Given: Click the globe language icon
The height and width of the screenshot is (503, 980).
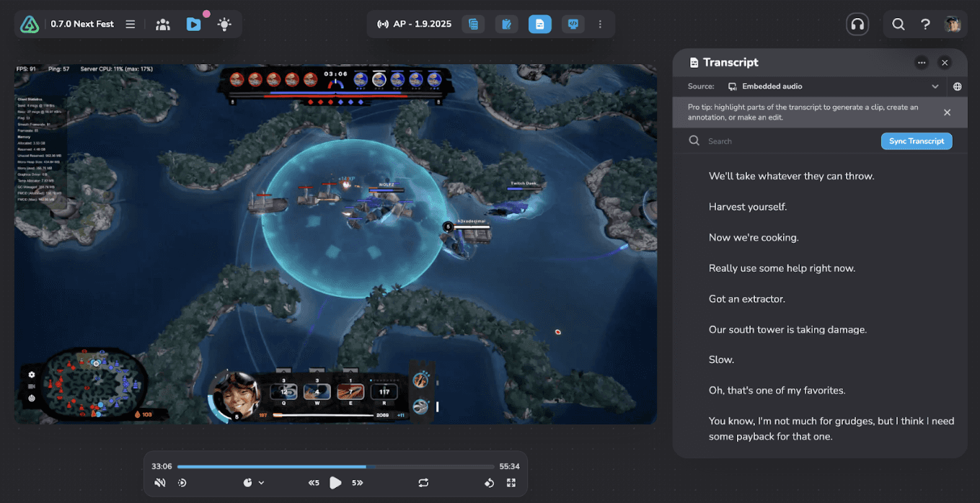Looking at the screenshot, I should tap(958, 86).
